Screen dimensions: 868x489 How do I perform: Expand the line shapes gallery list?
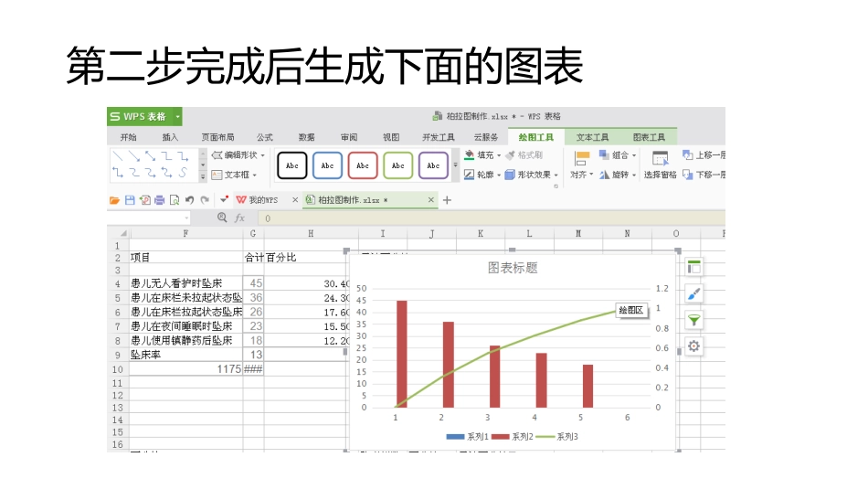203,176
